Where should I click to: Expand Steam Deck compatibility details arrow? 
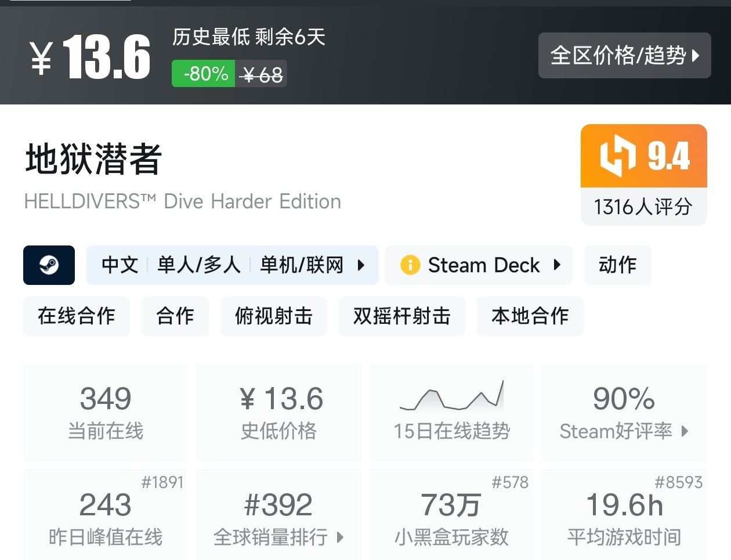[557, 265]
